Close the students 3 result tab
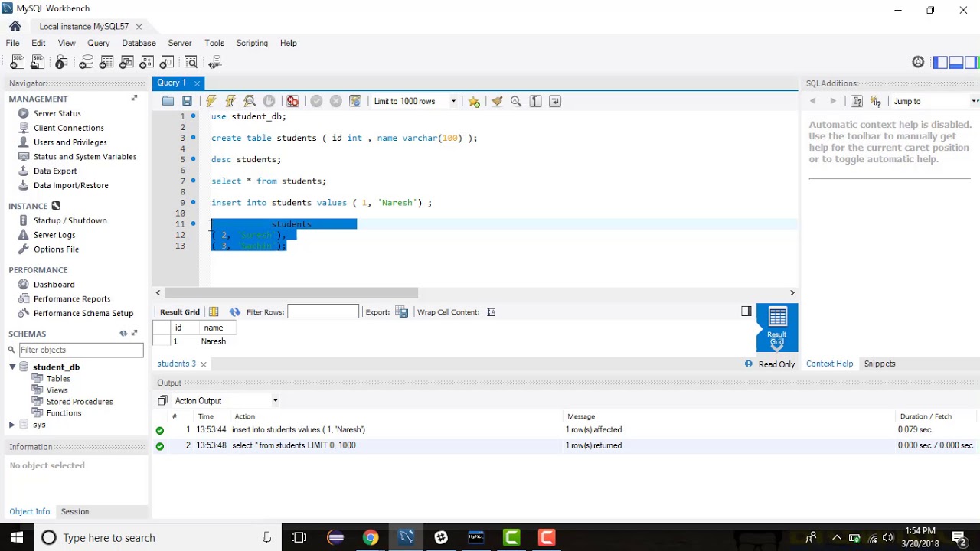Viewport: 980px width, 551px height. point(204,364)
